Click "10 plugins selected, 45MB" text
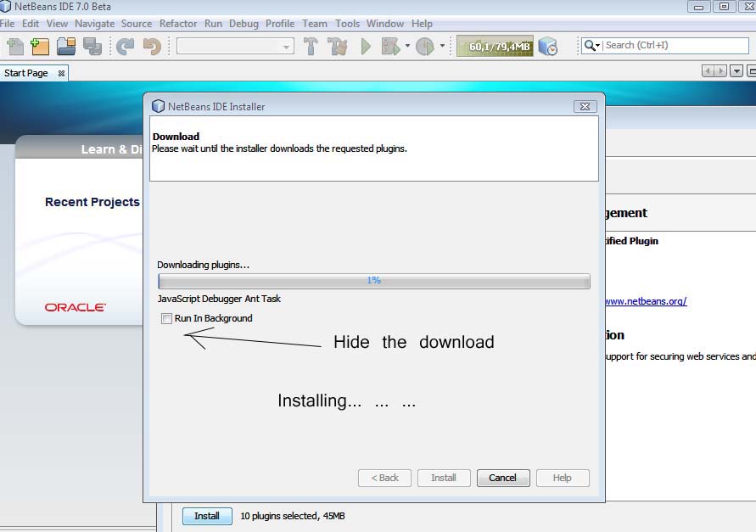756x532 pixels. pos(293,516)
